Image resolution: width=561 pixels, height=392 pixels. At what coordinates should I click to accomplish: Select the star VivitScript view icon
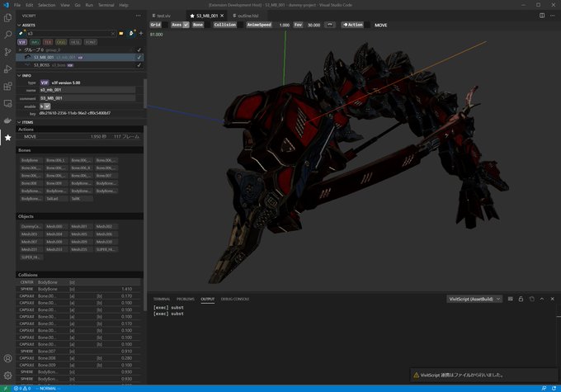8,138
